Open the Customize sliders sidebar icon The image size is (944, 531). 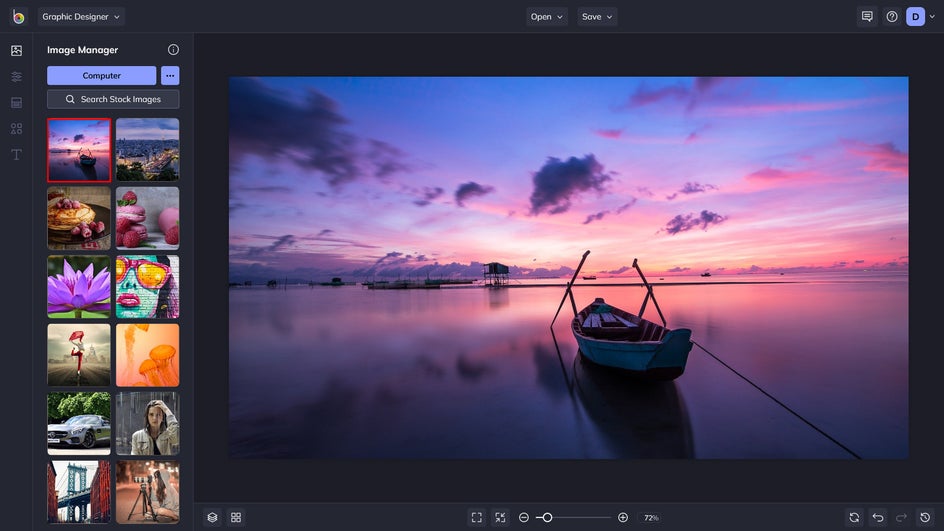[16, 76]
